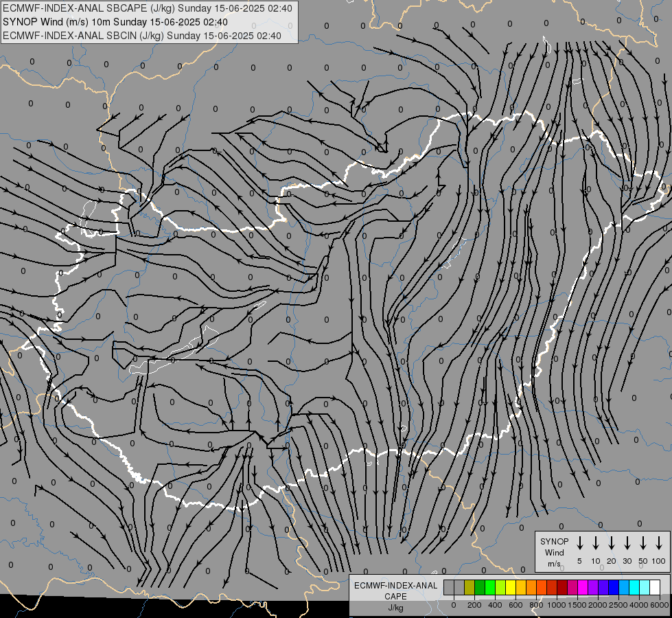Click the amber swatch right of 600 tick

point(521,587)
